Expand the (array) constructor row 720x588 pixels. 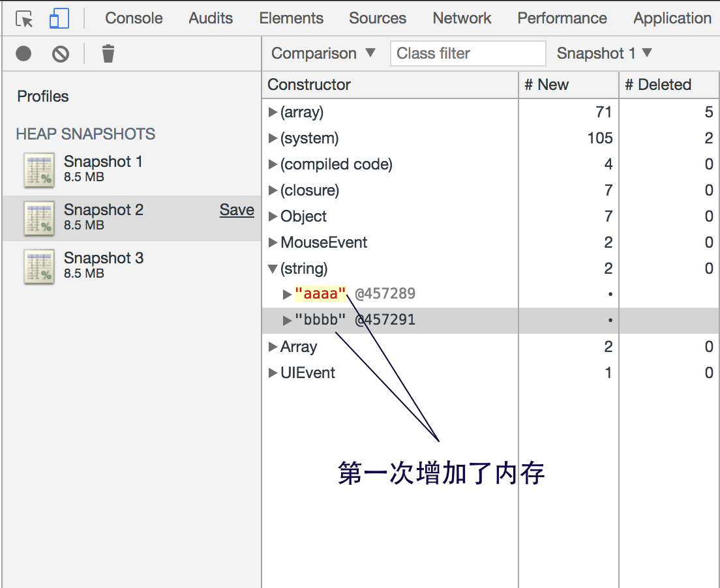click(273, 112)
